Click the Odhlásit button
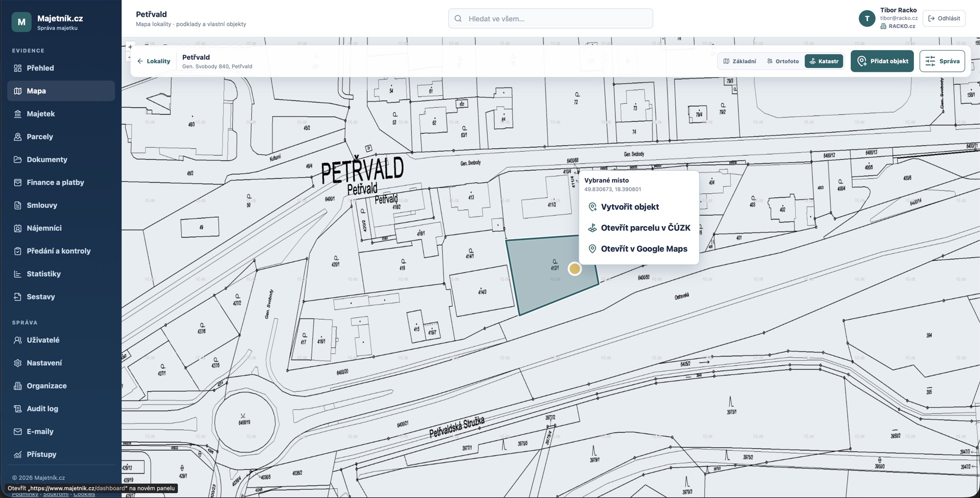This screenshot has width=980, height=498. coord(944,18)
